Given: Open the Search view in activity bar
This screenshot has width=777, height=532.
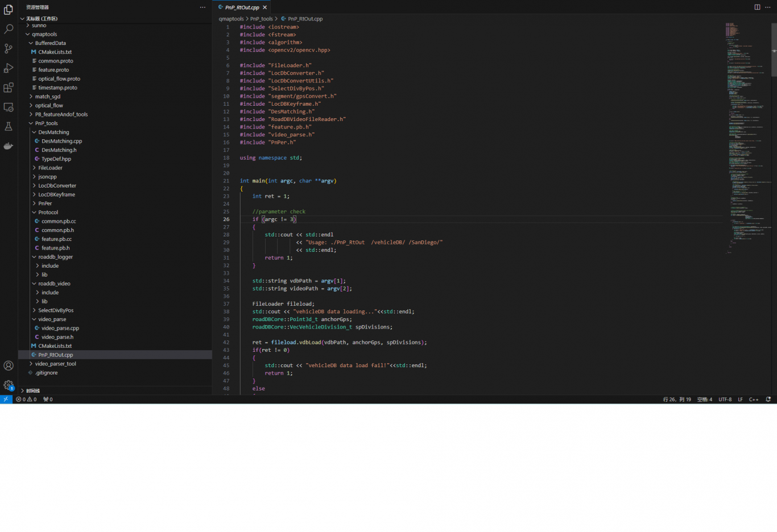Looking at the screenshot, I should (x=9, y=29).
